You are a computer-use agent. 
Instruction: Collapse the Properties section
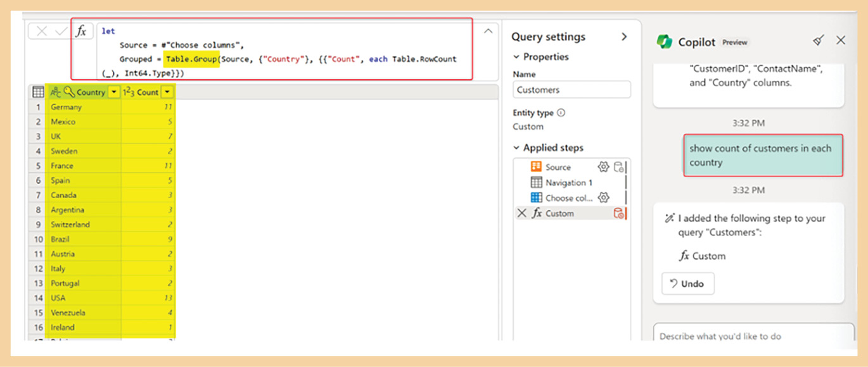coord(516,57)
